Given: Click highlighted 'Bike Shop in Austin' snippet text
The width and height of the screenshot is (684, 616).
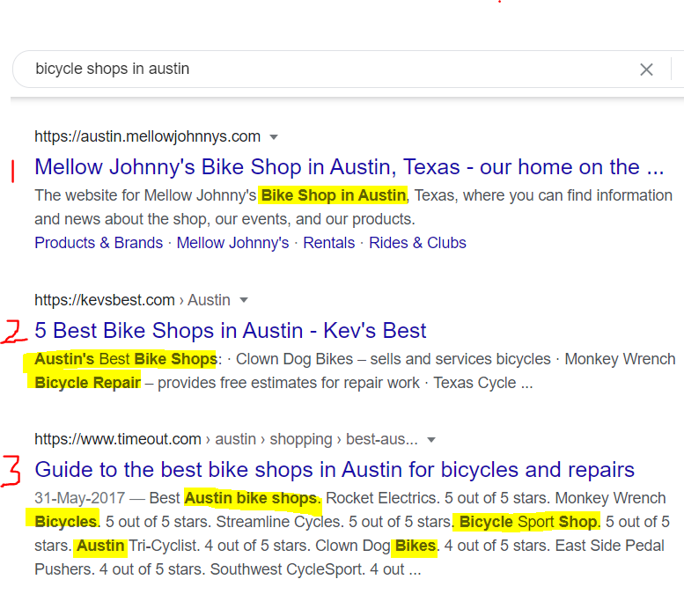Looking at the screenshot, I should pos(334,195).
